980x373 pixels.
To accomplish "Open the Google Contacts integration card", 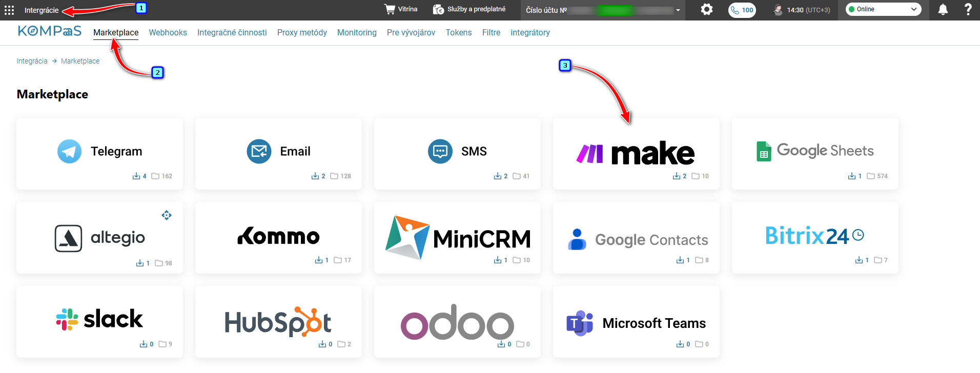I will point(636,238).
